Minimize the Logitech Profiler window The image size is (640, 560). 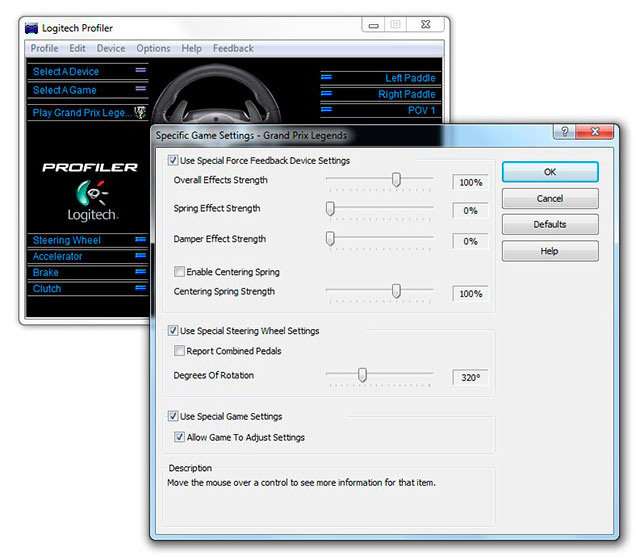373,25
